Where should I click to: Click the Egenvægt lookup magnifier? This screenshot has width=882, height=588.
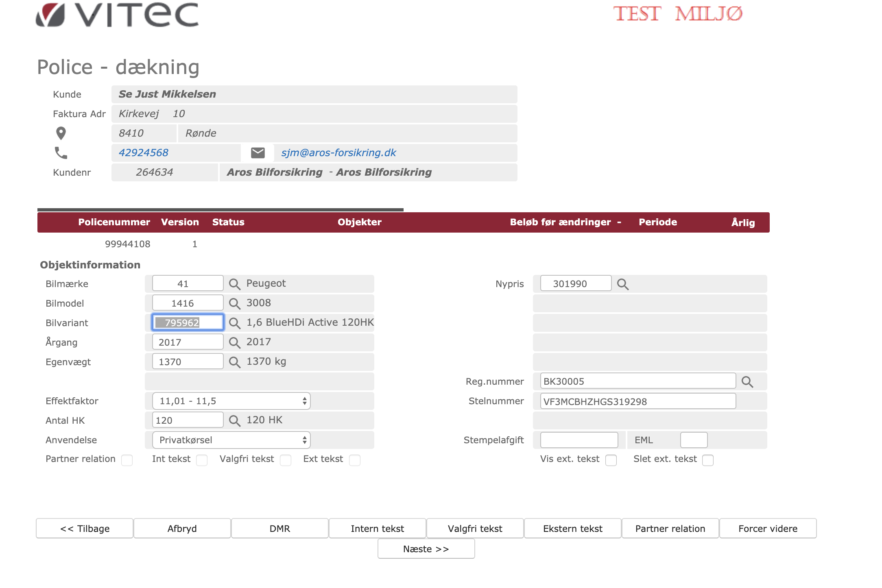click(x=234, y=362)
